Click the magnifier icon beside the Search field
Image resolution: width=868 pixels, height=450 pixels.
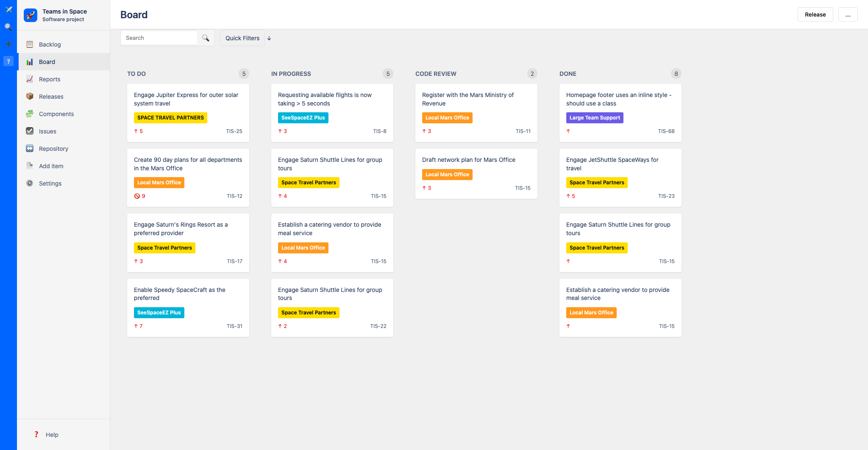[x=206, y=38]
